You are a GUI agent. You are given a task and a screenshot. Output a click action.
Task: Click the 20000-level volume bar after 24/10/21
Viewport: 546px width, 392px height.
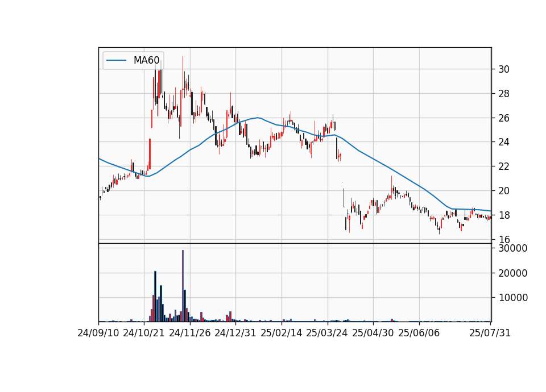click(x=155, y=297)
